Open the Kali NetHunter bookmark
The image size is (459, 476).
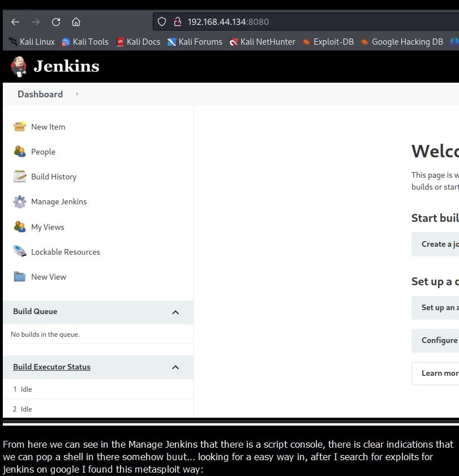(x=262, y=41)
